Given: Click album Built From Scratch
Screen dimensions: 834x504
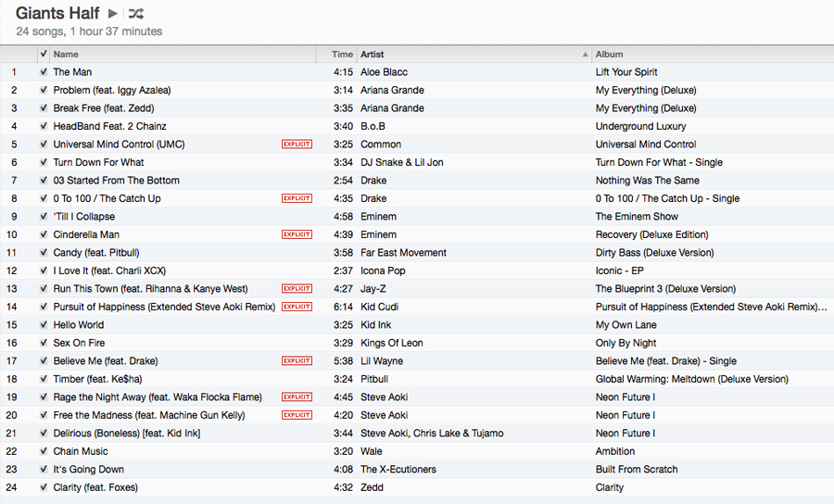Looking at the screenshot, I should [637, 470].
